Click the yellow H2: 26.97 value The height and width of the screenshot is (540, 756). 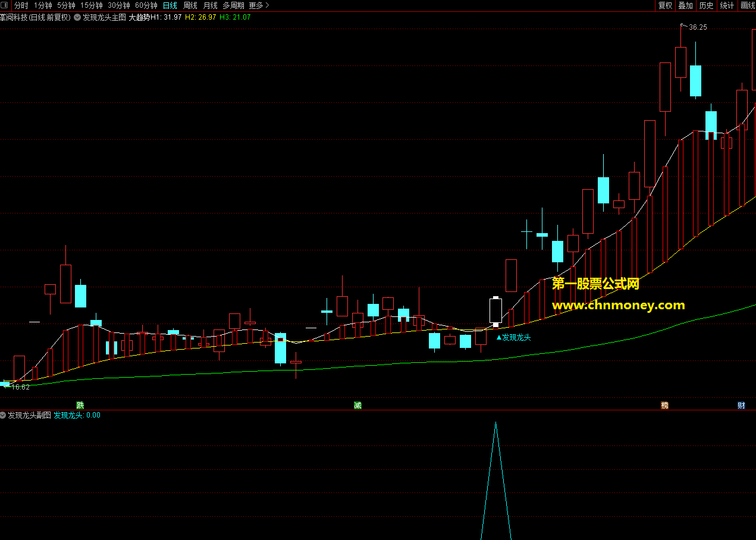(200, 17)
